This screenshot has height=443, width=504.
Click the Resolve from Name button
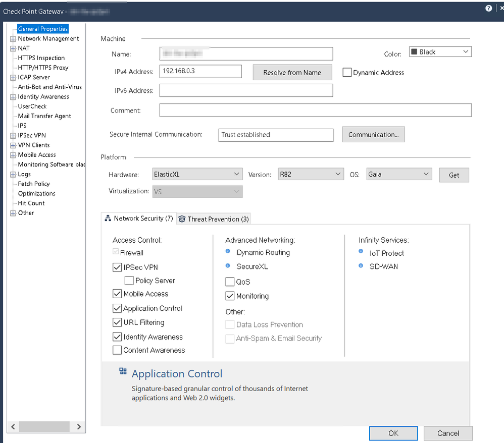click(292, 72)
